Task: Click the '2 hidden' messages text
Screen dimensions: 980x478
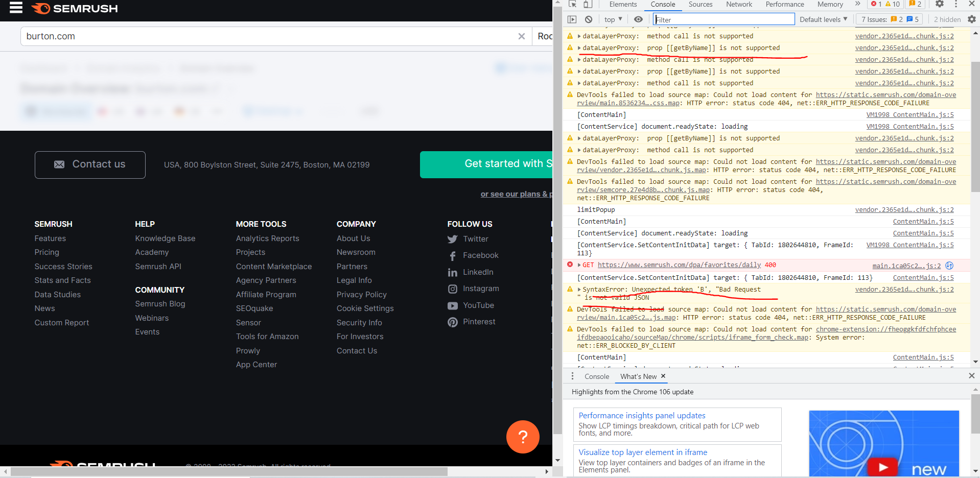Action: click(x=947, y=19)
